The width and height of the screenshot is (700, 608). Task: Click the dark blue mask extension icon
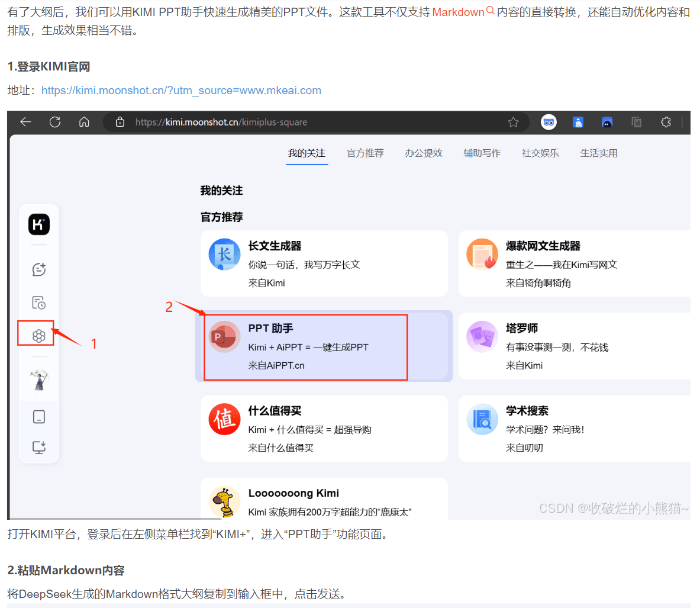tap(607, 122)
